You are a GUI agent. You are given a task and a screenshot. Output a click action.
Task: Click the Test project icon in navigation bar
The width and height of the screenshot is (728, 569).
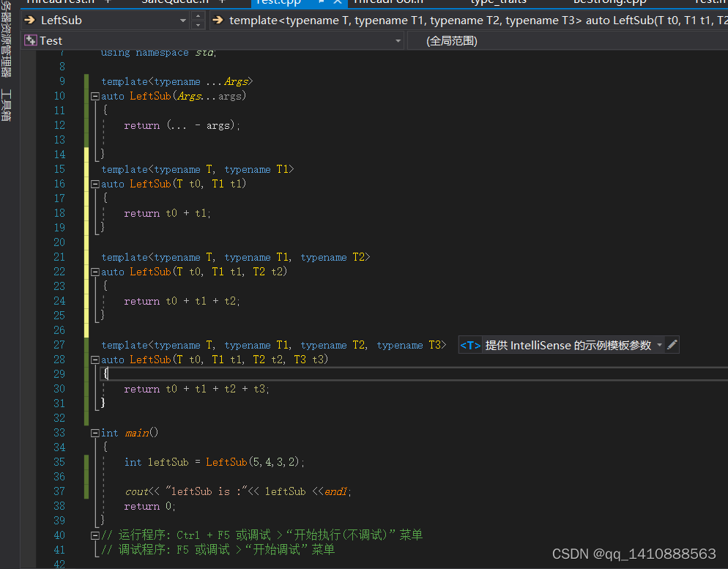pyautogui.click(x=31, y=40)
